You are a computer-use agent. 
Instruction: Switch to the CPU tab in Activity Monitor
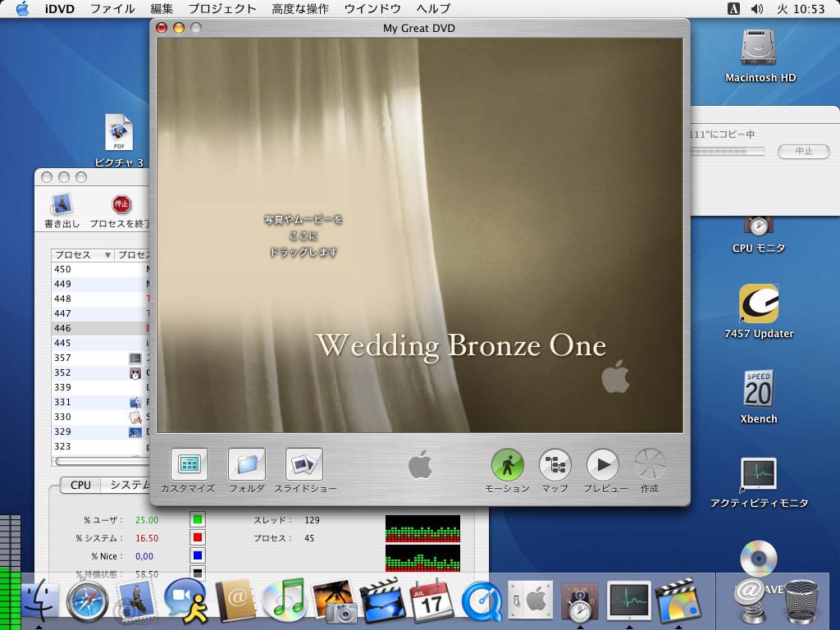80,485
